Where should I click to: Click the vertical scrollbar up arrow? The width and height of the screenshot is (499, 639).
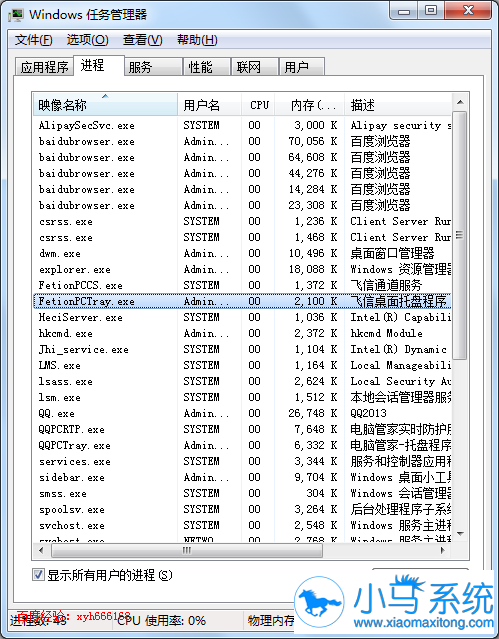[460, 102]
